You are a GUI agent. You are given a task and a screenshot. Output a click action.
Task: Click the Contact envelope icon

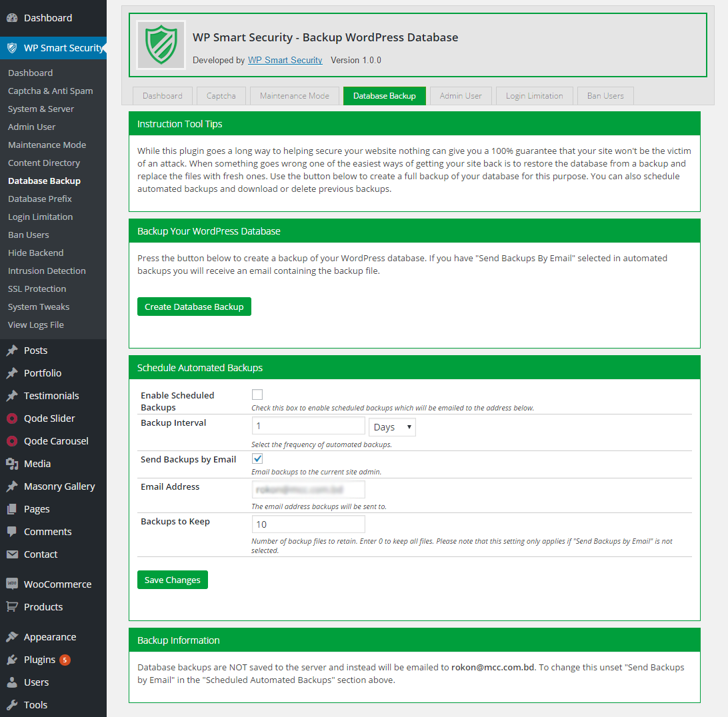12,554
